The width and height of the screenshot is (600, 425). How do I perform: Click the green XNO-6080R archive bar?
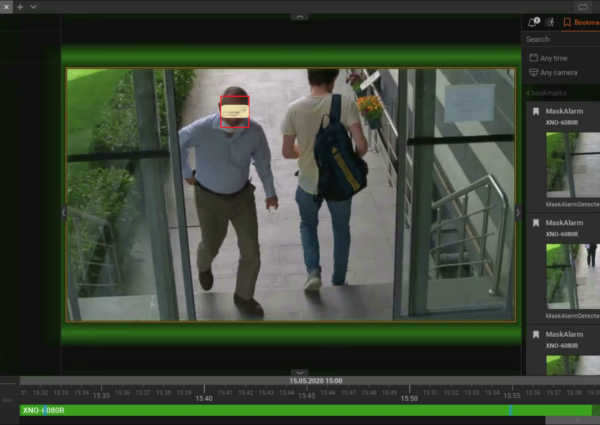coord(306,410)
